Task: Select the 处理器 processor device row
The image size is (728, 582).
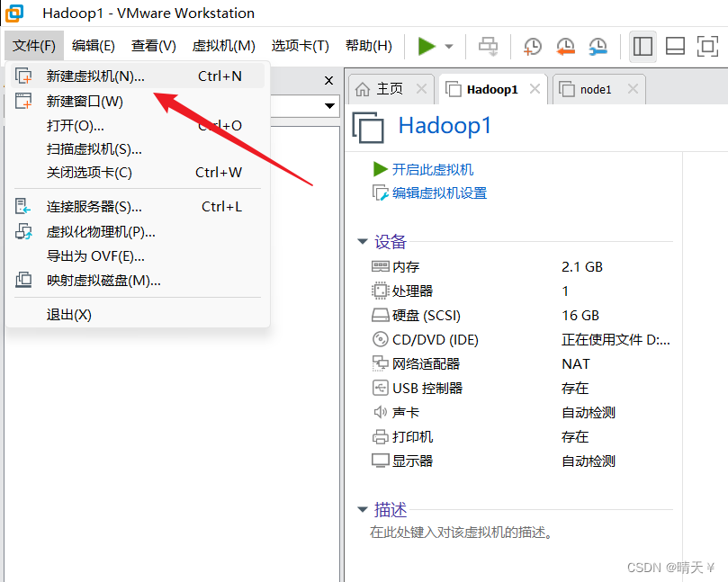Action: (x=522, y=291)
